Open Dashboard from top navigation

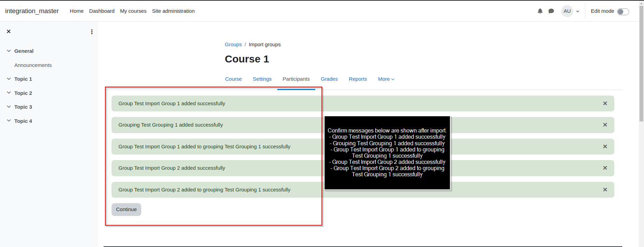[102, 11]
